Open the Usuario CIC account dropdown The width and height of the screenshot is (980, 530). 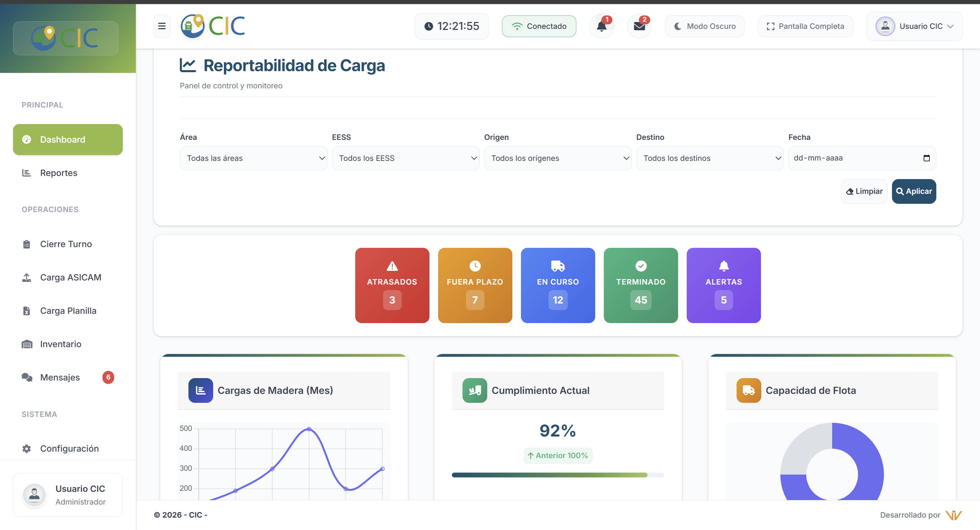tap(914, 26)
